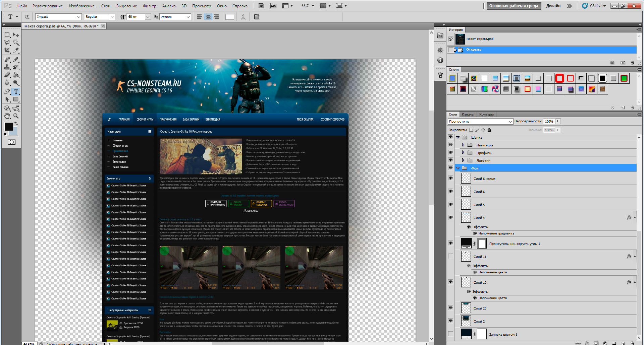
Task: Launch Adobe Bridge from the top bar
Action: (262, 6)
